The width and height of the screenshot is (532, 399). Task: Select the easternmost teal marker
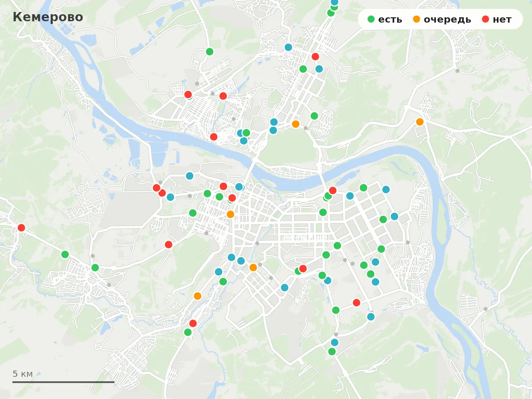pos(395,216)
